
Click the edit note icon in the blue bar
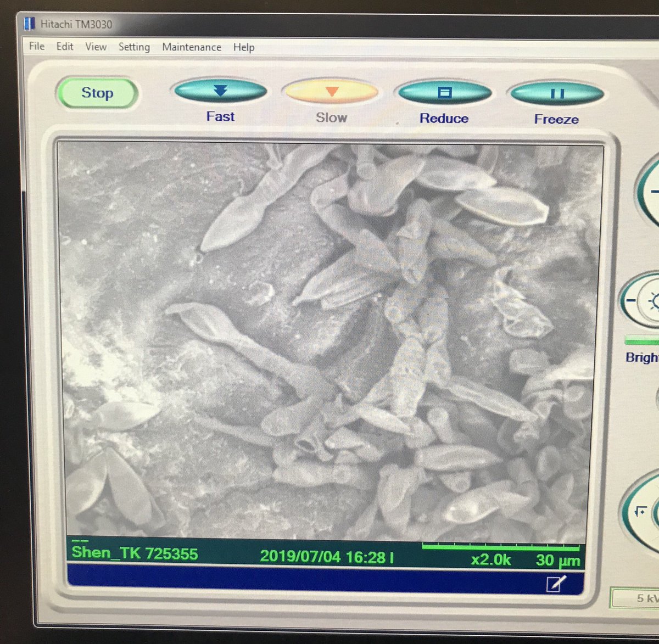(556, 584)
